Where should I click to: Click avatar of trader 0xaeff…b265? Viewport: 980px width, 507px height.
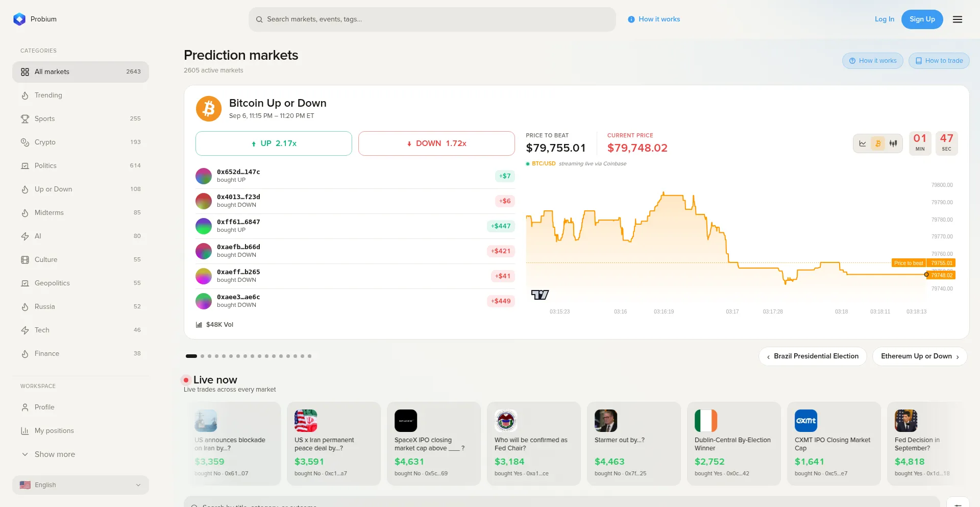click(204, 276)
